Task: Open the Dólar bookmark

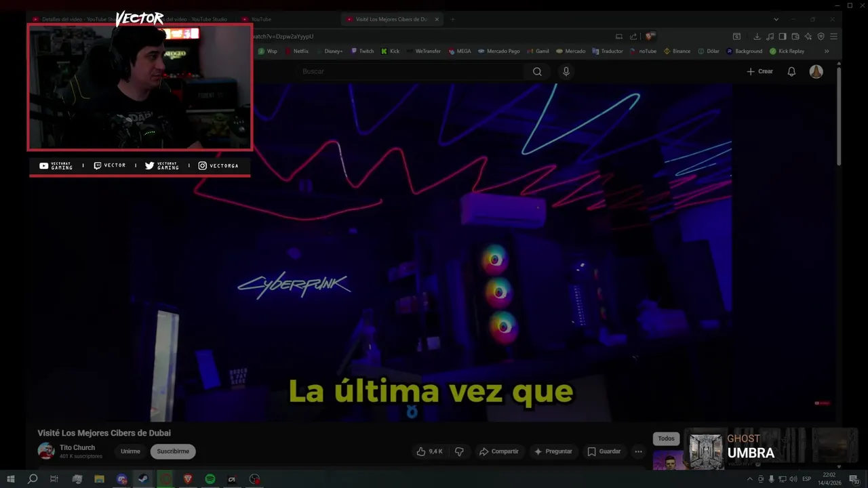Action: (x=708, y=51)
